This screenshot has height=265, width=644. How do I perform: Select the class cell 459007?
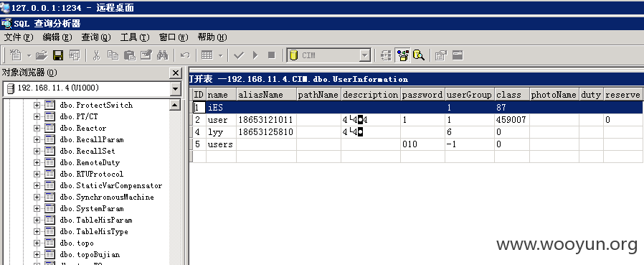coord(512,120)
